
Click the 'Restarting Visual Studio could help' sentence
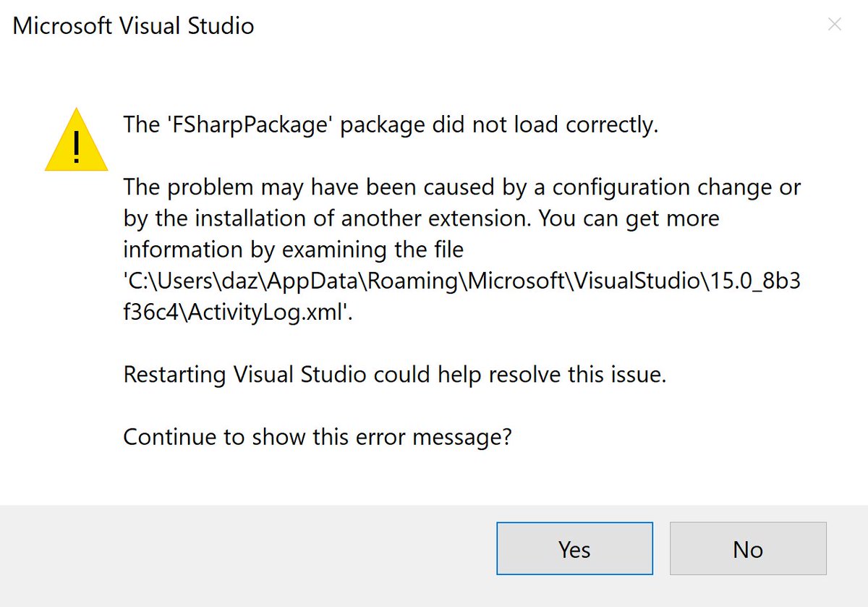point(394,375)
